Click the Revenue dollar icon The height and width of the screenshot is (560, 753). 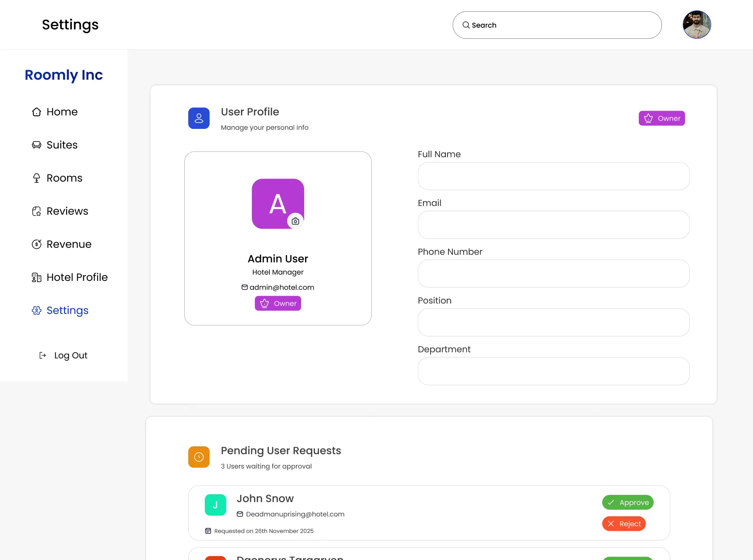[37, 244]
